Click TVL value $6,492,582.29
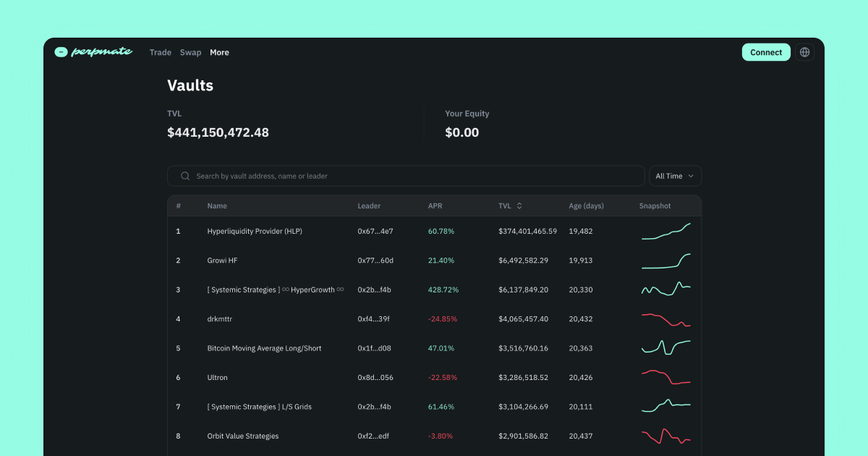Image resolution: width=868 pixels, height=456 pixels. (x=524, y=260)
